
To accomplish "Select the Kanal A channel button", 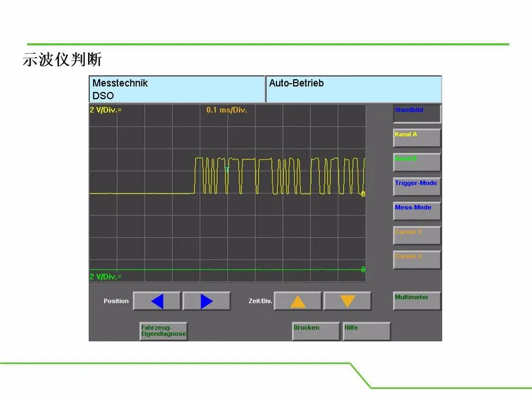I will pyautogui.click(x=417, y=138).
